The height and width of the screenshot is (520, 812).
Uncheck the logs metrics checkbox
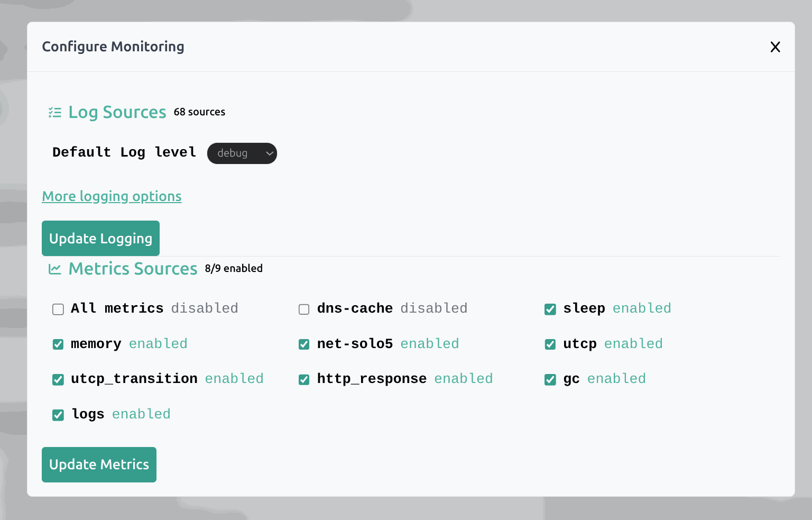58,415
